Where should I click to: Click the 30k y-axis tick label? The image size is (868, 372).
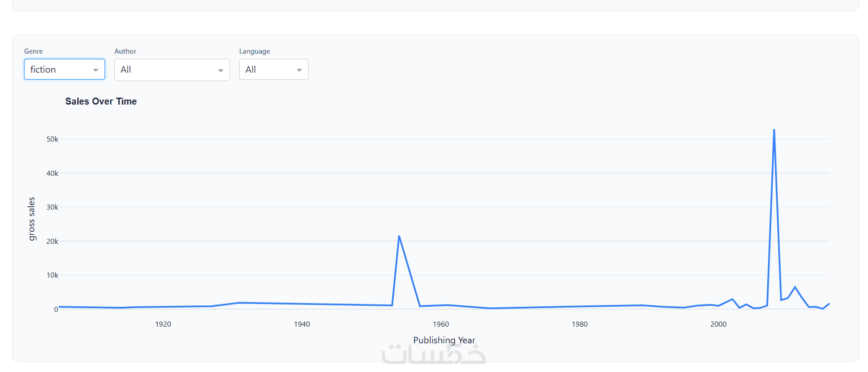pyautogui.click(x=52, y=207)
